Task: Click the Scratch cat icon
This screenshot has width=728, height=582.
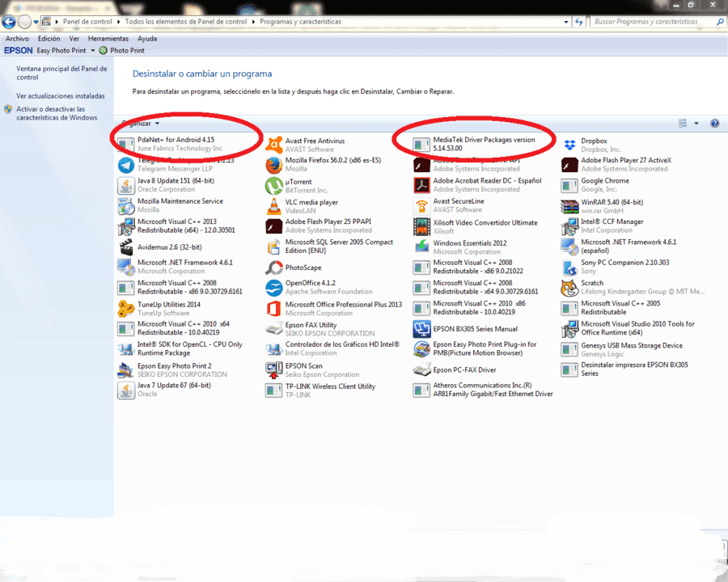Action: [x=569, y=288]
